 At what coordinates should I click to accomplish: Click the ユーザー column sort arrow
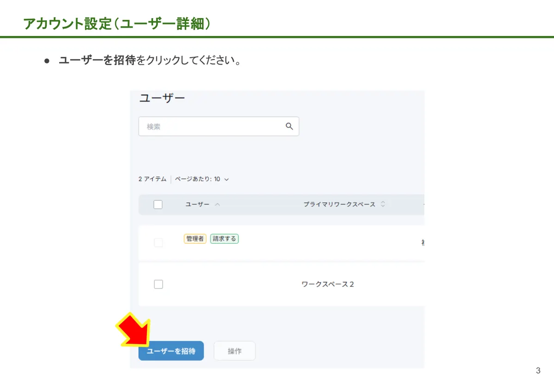click(x=217, y=204)
